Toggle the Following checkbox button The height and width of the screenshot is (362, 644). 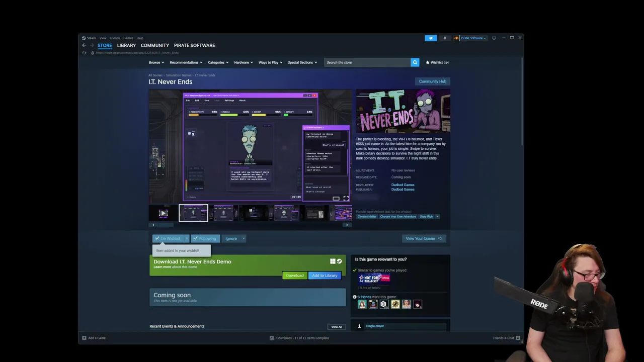205,238
